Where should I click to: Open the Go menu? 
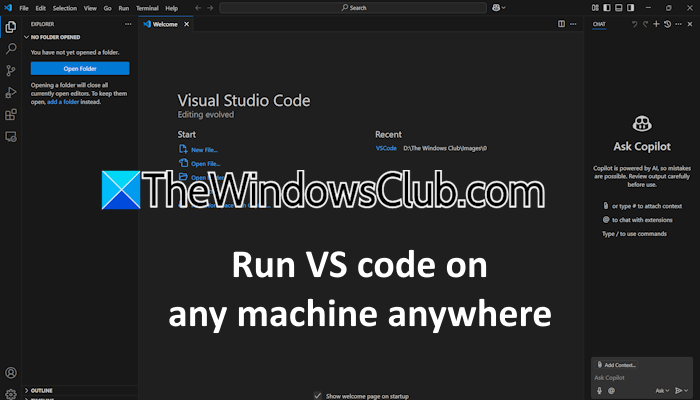click(108, 8)
